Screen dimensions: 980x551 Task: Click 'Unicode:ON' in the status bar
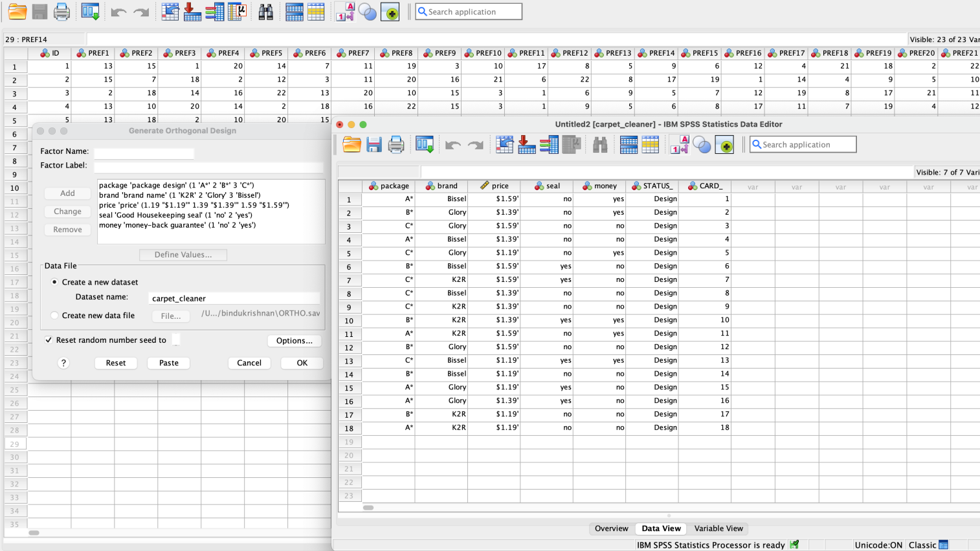pyautogui.click(x=878, y=545)
